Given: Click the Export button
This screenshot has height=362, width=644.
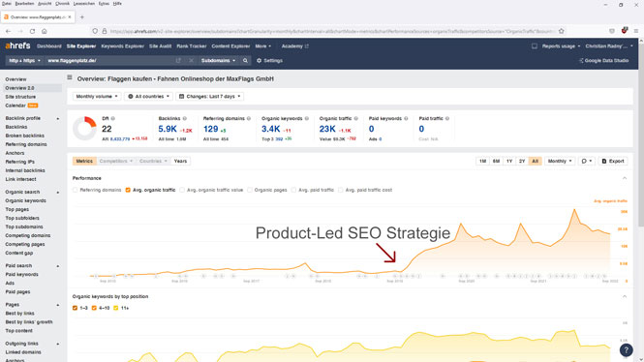Looking at the screenshot, I should tap(613, 161).
